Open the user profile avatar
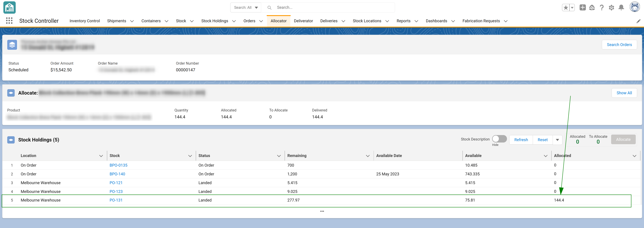 [x=635, y=7]
